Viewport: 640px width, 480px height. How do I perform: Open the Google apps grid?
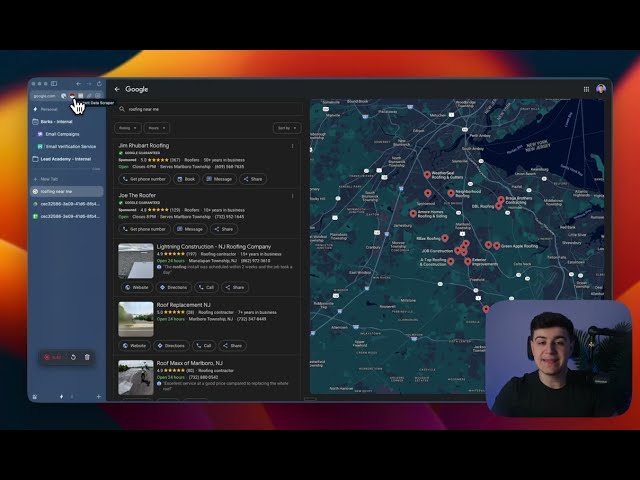(x=587, y=89)
